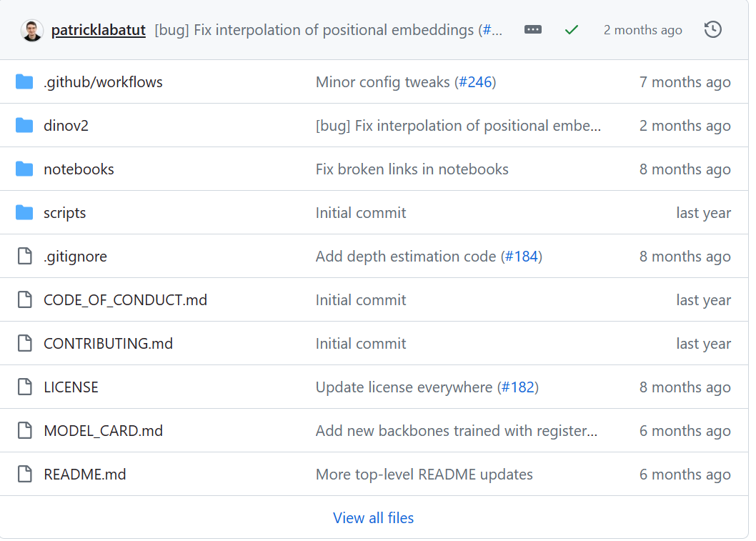Open pull request #184 link
The height and width of the screenshot is (541, 756).
pyautogui.click(x=521, y=257)
